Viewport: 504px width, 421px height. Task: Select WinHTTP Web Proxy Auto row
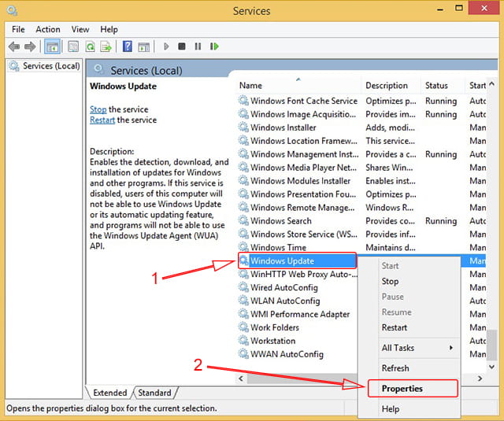298,274
